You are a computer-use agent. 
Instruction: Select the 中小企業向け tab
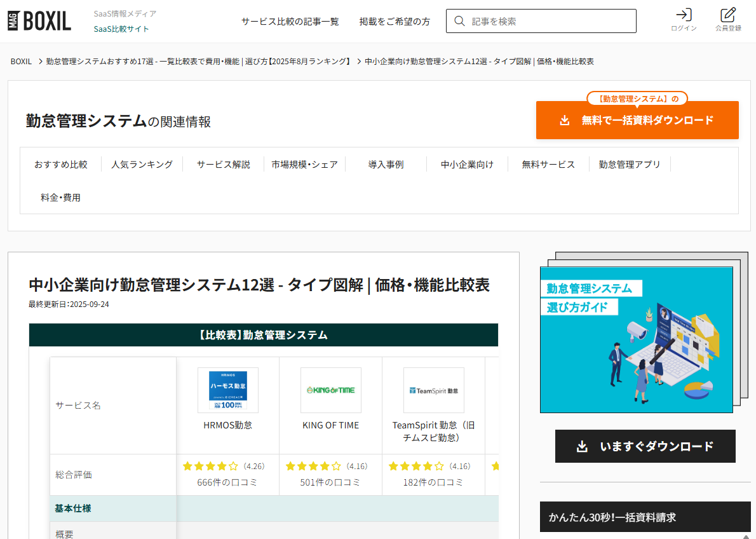point(467,165)
